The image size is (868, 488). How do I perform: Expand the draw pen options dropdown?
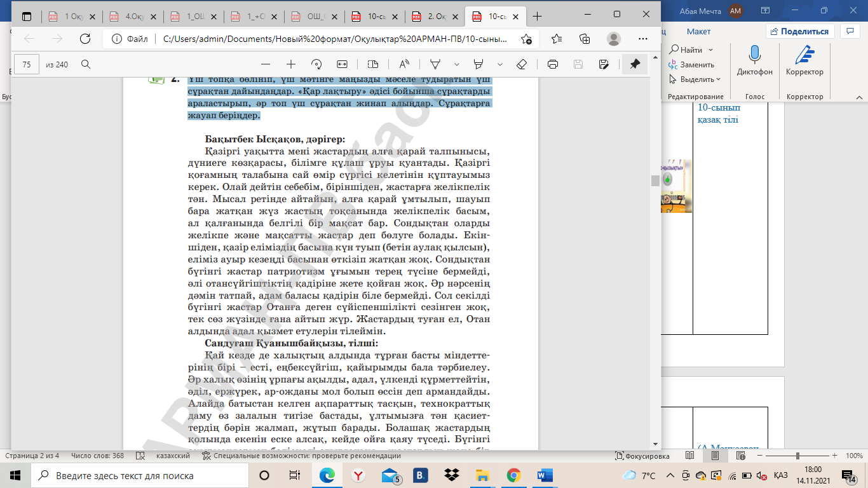click(x=456, y=64)
